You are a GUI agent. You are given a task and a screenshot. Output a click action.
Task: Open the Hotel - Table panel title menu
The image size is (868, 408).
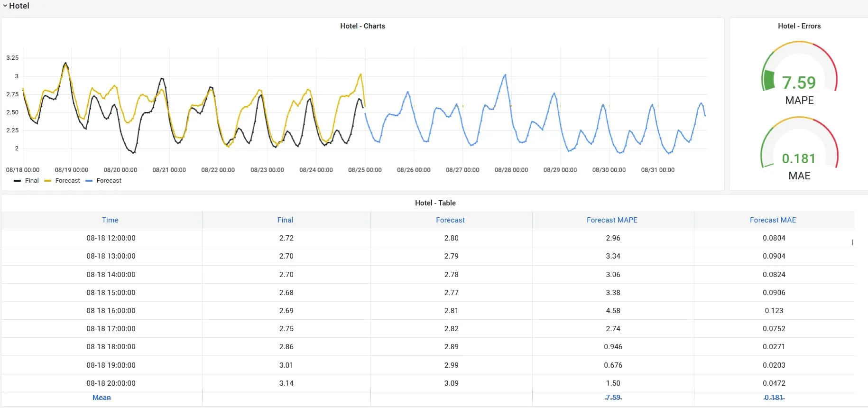coord(435,203)
